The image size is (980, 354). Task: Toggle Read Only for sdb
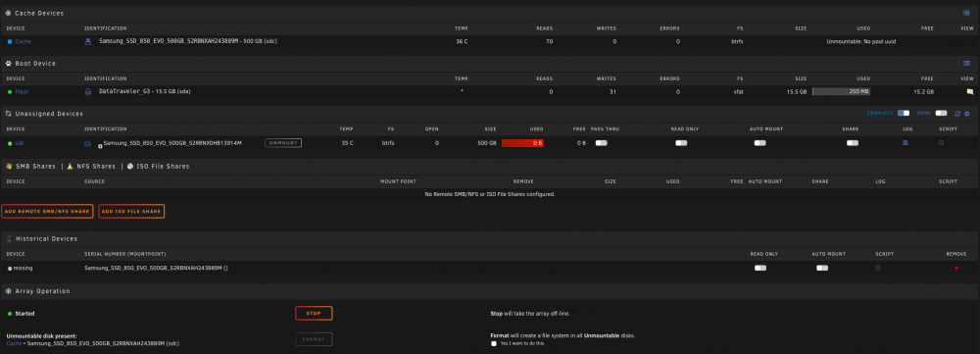[x=681, y=143]
